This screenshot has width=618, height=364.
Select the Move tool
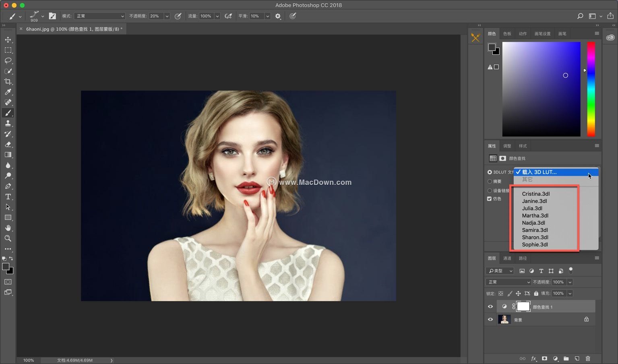click(x=8, y=40)
